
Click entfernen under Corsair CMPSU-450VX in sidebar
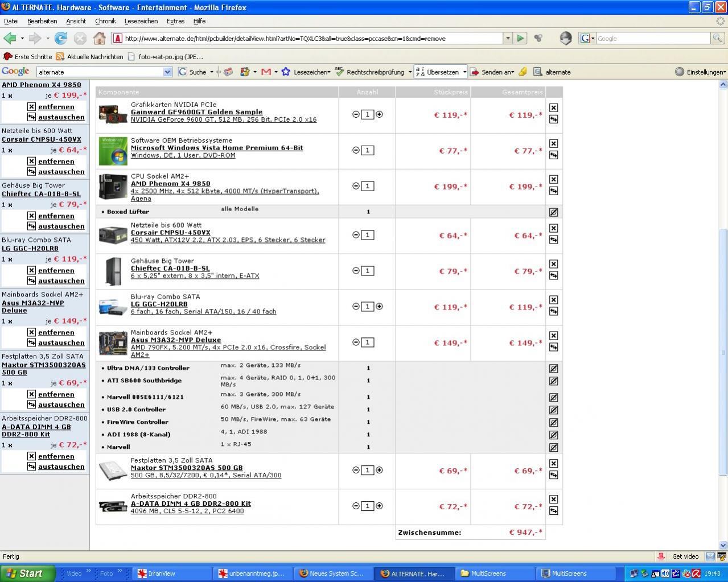point(56,161)
